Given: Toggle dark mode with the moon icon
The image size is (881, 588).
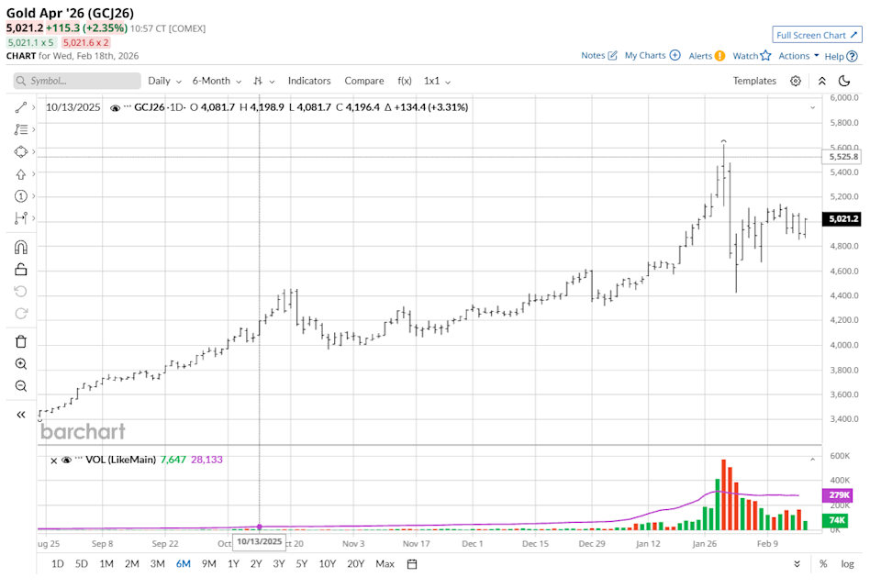Looking at the screenshot, I should pyautogui.click(x=844, y=81).
